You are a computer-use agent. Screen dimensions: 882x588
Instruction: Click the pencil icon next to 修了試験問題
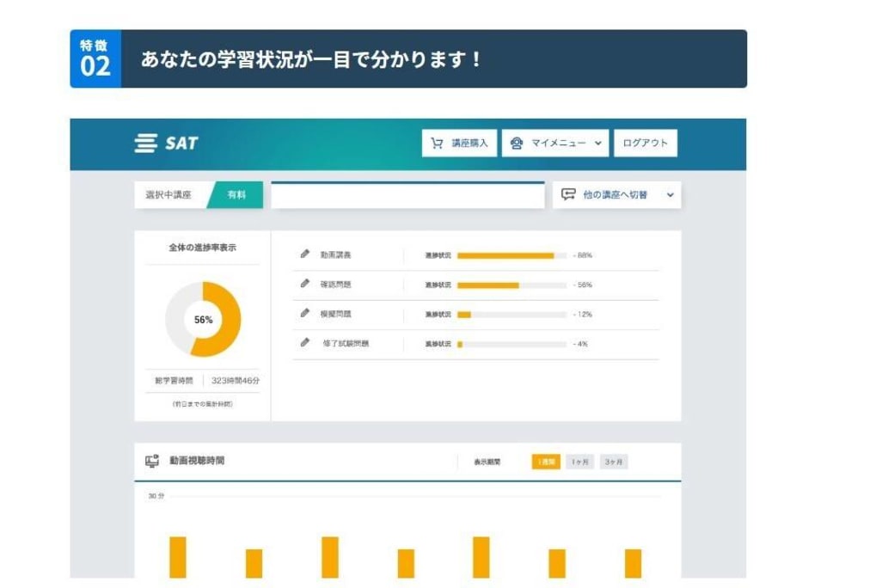point(304,343)
